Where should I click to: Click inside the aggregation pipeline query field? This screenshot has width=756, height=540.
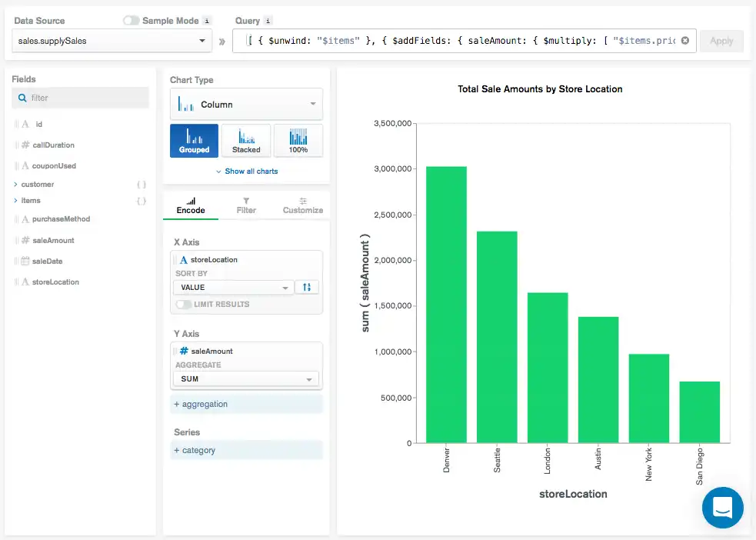(x=461, y=40)
